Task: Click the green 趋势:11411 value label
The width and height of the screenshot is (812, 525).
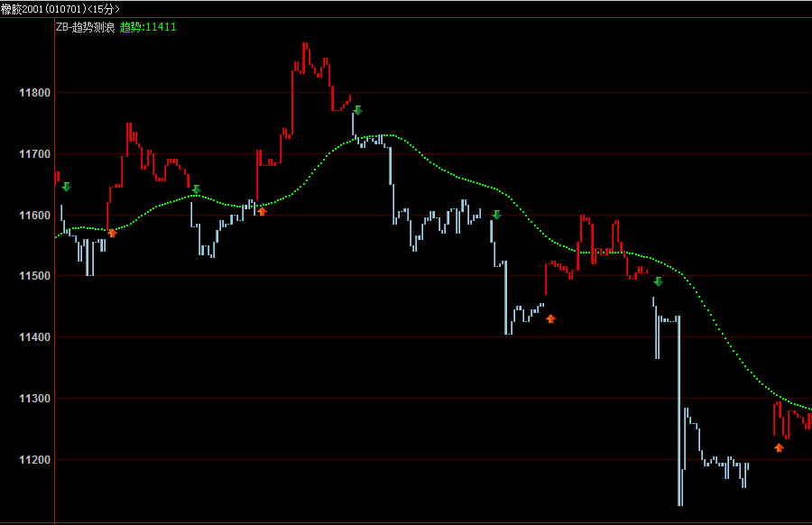Action: coord(148,27)
